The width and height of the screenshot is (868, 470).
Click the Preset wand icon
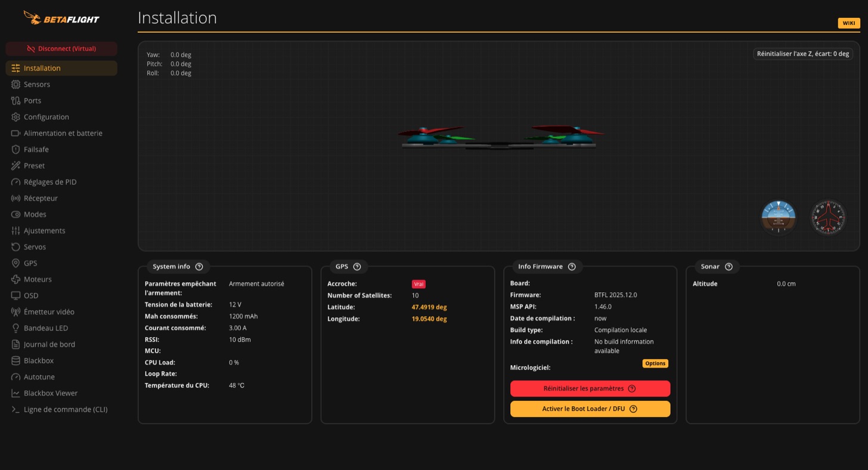(x=15, y=166)
